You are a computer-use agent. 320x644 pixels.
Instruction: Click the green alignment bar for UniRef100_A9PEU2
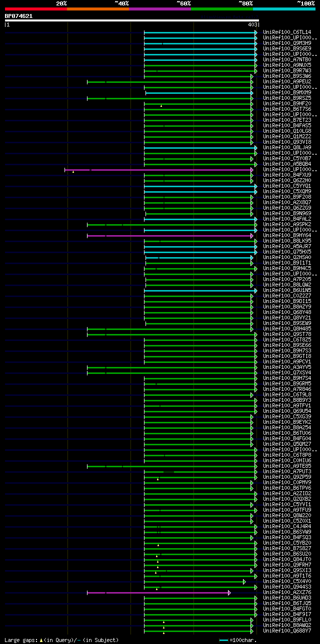tap(170, 82)
